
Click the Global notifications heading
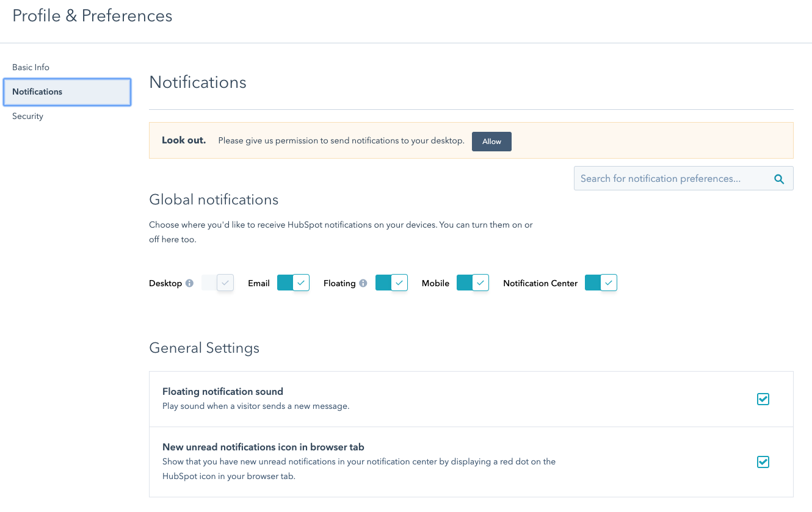point(214,200)
